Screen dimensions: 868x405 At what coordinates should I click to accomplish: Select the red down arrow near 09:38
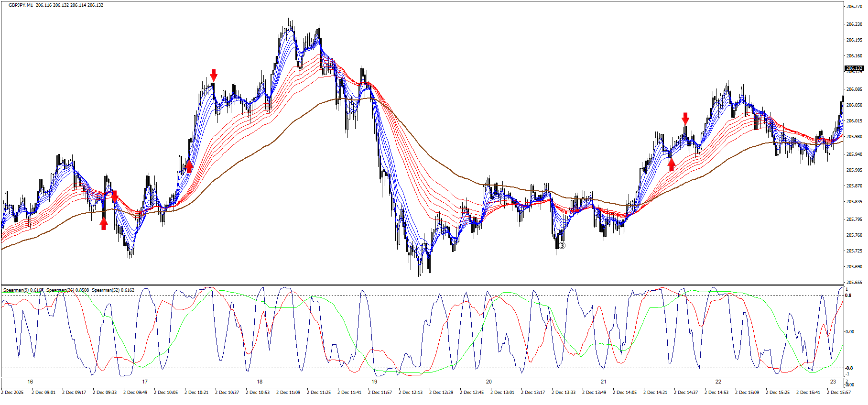[115, 196]
